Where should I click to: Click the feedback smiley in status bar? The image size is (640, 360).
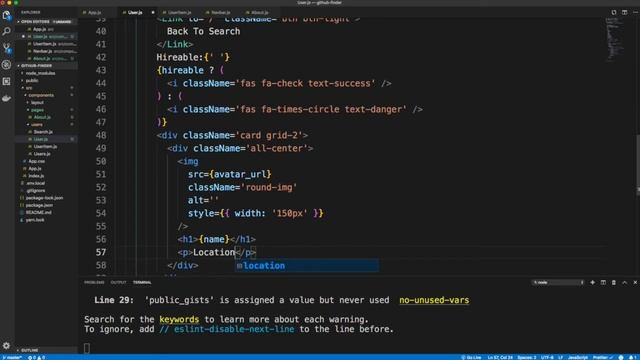tap(621, 357)
